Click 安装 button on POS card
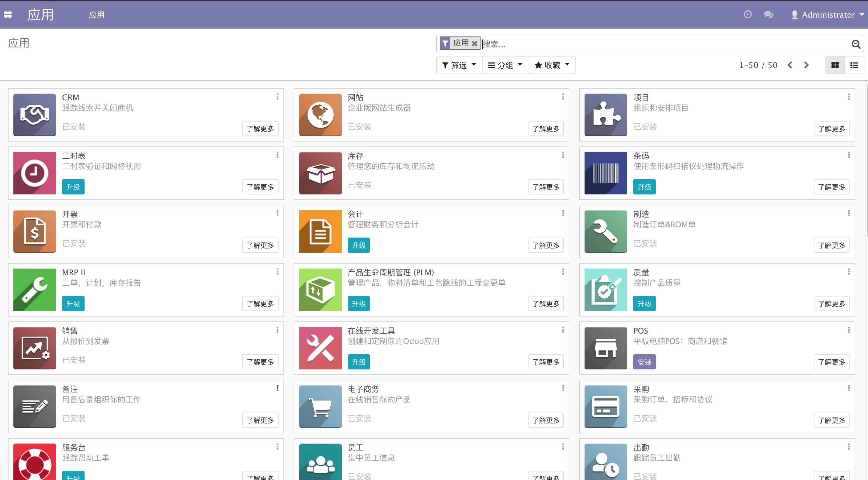This screenshot has width=868, height=480. [x=644, y=362]
